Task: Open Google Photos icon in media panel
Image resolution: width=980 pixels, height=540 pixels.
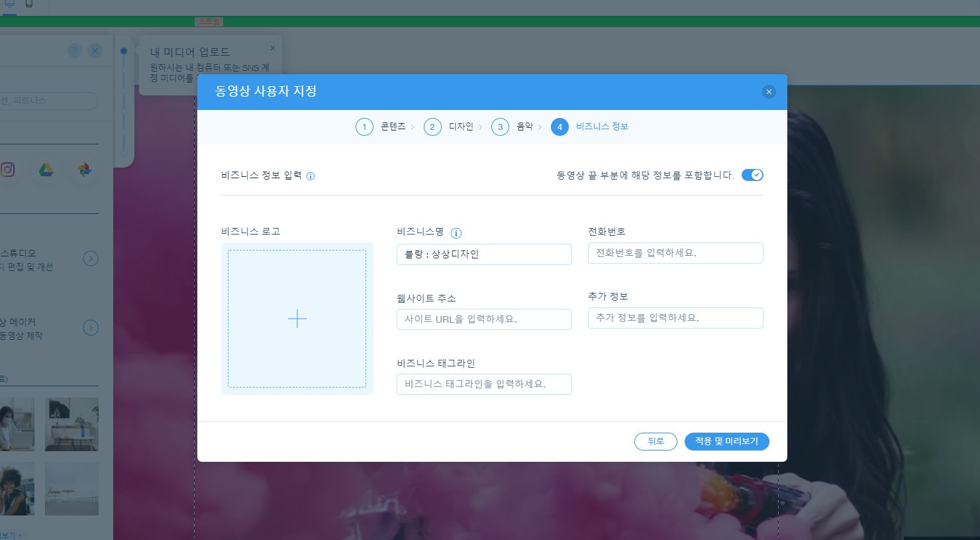Action: 84,170
